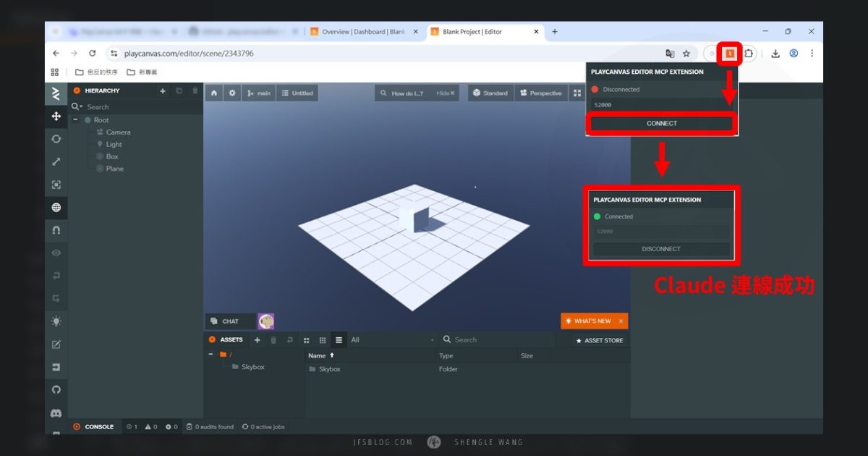
Task: Select the Translate tool in the left toolbar
Action: [56, 116]
